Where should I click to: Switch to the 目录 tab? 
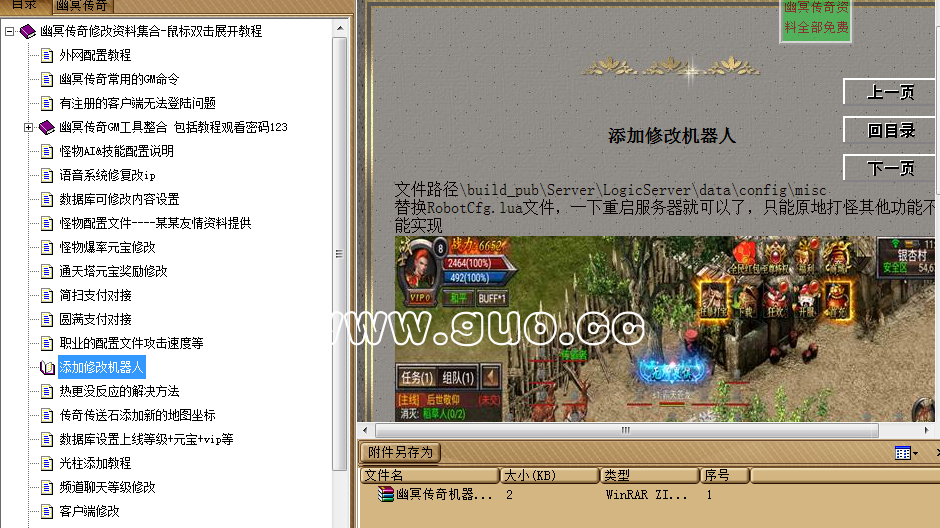pos(25,5)
